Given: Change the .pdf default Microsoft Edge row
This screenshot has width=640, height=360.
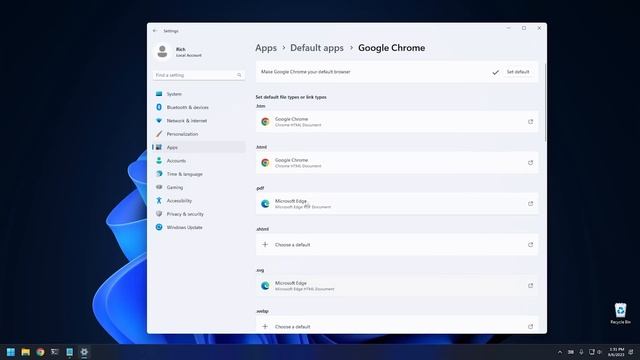Looking at the screenshot, I should pyautogui.click(x=397, y=204).
